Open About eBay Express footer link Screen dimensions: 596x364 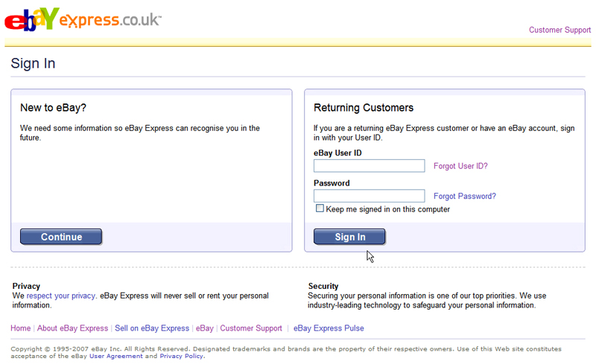click(73, 328)
